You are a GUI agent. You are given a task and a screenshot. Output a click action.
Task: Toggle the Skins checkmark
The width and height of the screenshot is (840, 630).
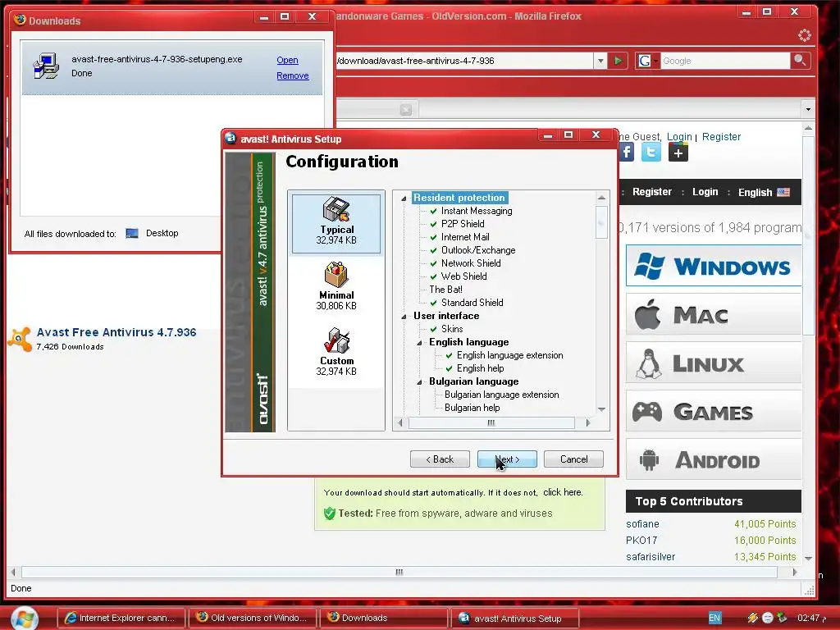[433, 329]
